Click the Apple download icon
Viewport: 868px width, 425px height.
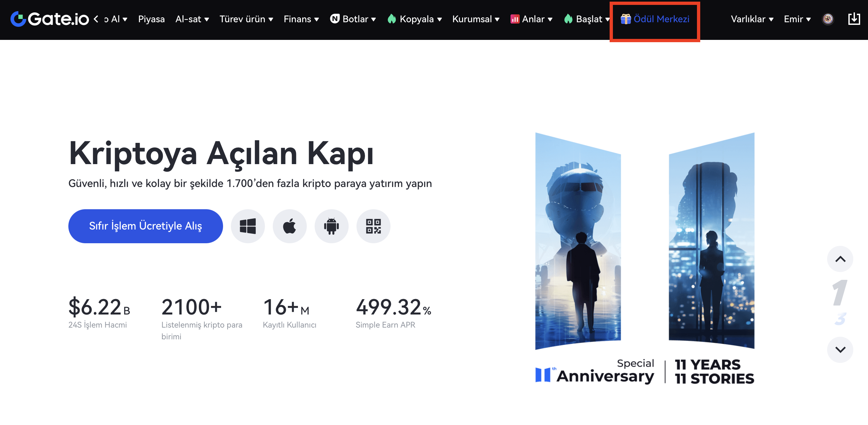tap(289, 226)
